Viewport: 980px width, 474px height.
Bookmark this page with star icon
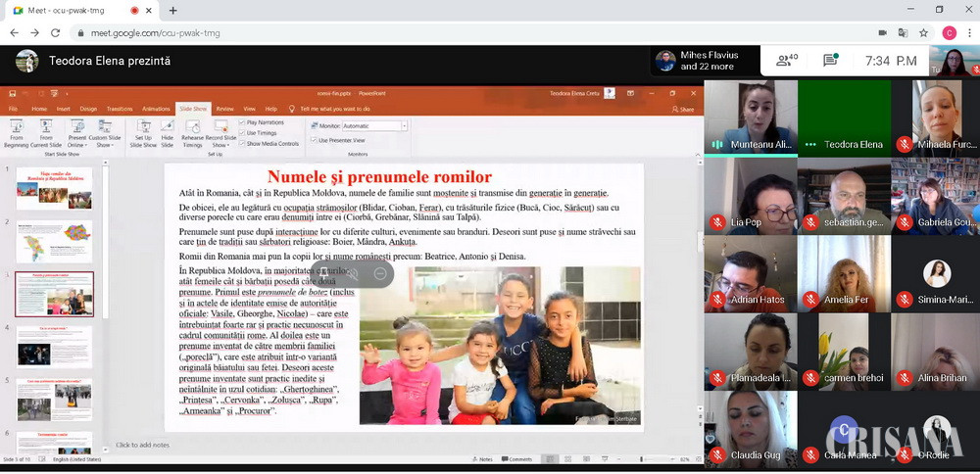(x=923, y=32)
